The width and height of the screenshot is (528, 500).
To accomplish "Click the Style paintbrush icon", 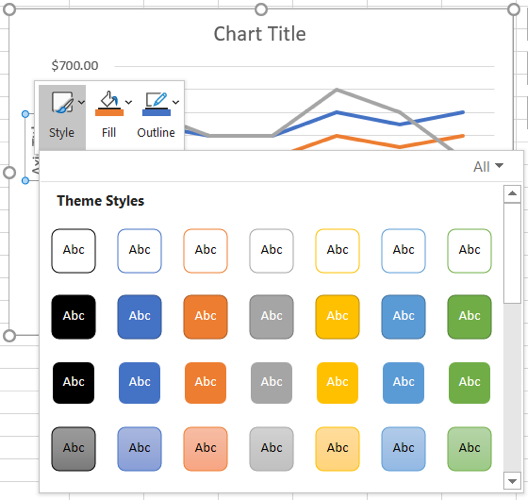I will pos(62,102).
